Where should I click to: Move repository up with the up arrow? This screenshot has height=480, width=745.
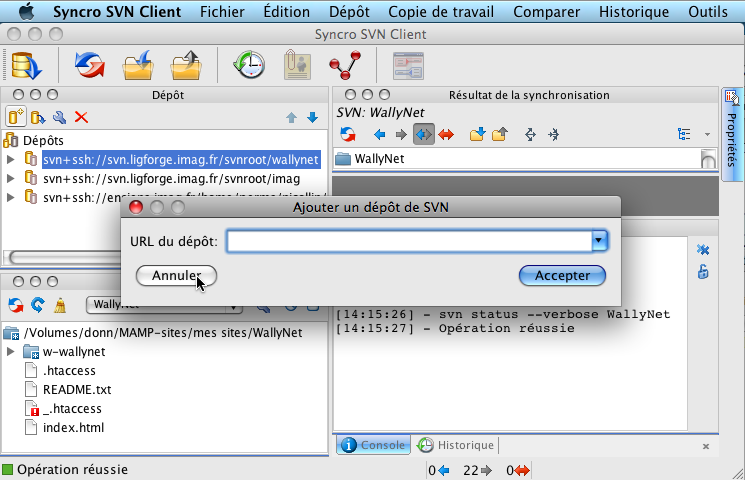tap(291, 117)
